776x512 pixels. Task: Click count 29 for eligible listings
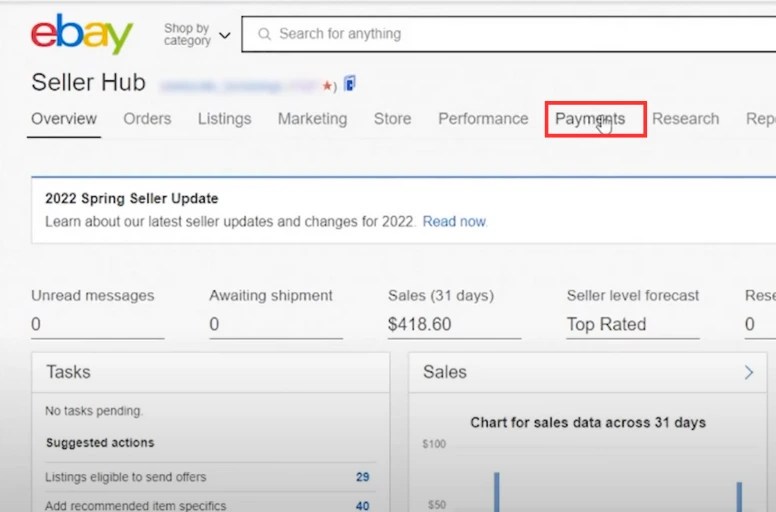362,477
